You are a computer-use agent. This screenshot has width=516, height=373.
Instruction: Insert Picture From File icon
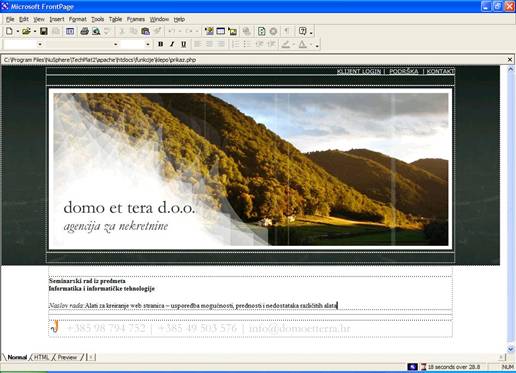(232, 31)
